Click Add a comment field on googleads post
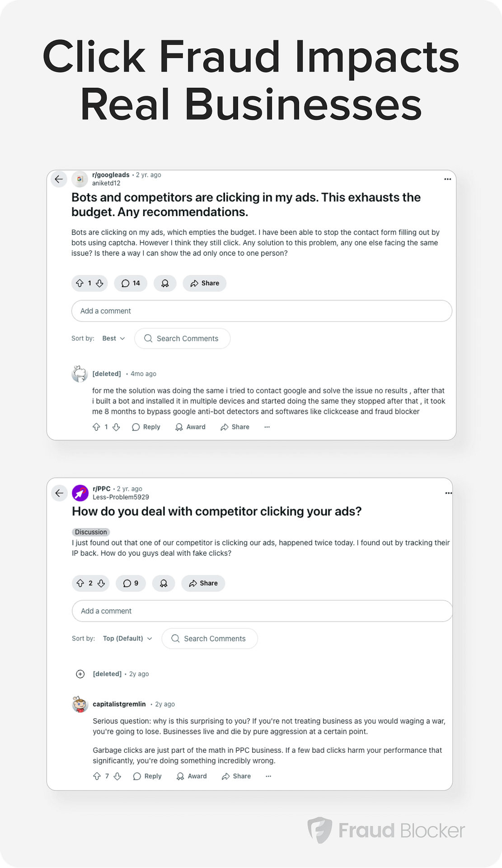 point(262,311)
